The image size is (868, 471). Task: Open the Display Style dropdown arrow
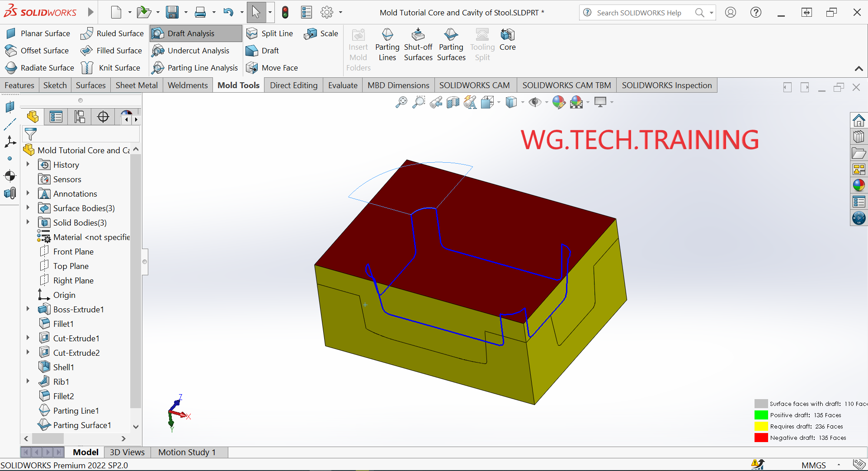[523, 103]
